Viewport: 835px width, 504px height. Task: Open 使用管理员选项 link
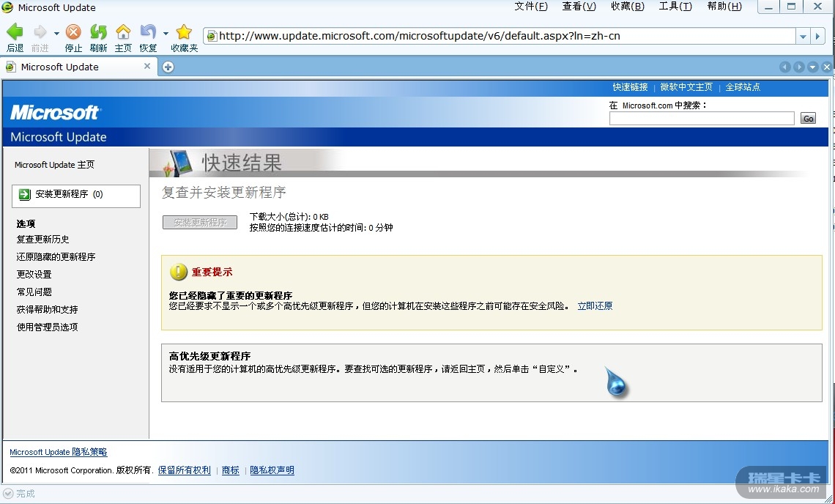(x=48, y=327)
